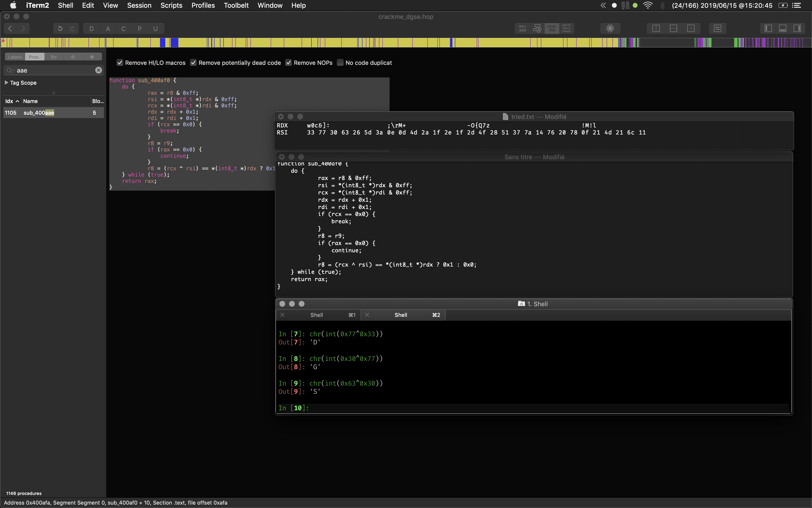Mark selection as Procedure with P button

140,29
